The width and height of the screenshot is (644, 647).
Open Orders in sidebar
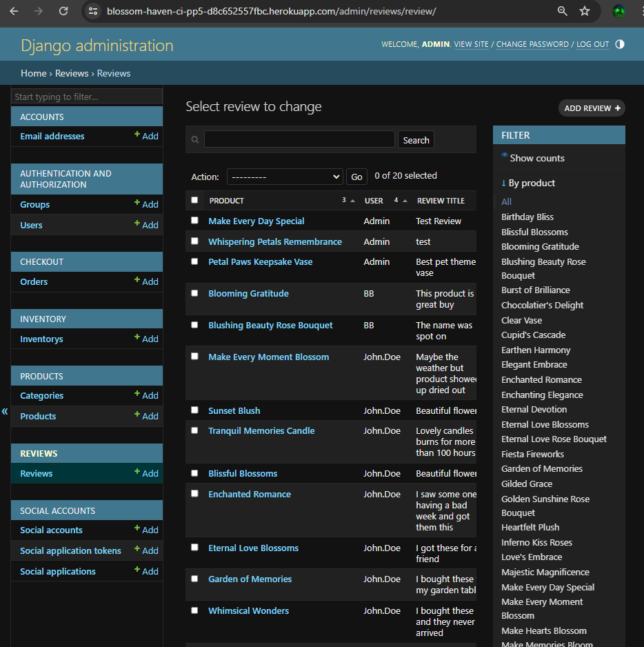[x=34, y=282]
